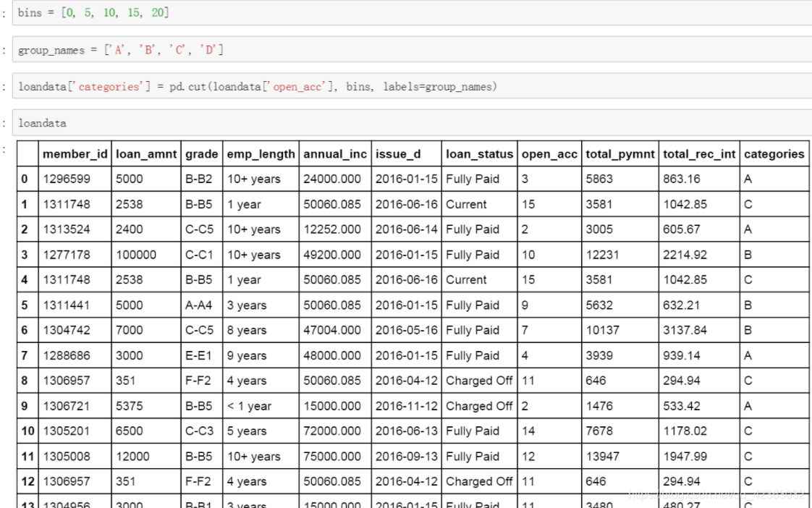Click annual_inc value 75000.000
This screenshot has width=812, height=508.
click(x=332, y=456)
